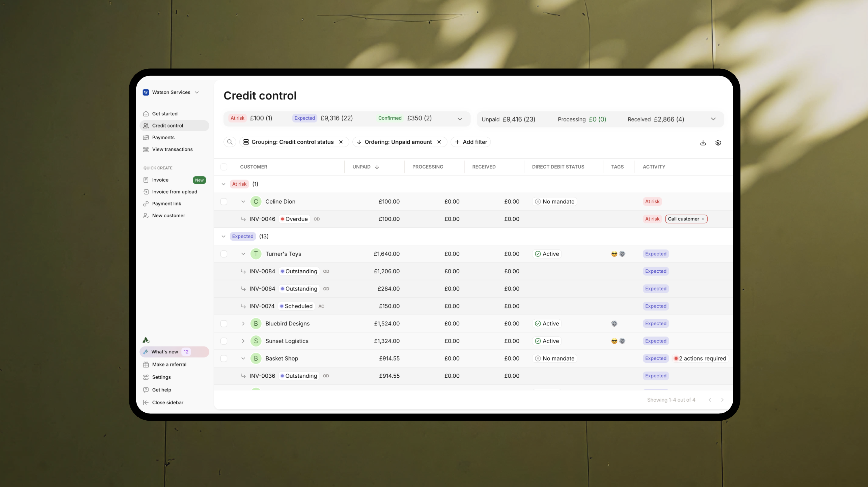Go to next page arrow
Image resolution: width=868 pixels, height=487 pixels.
point(722,400)
